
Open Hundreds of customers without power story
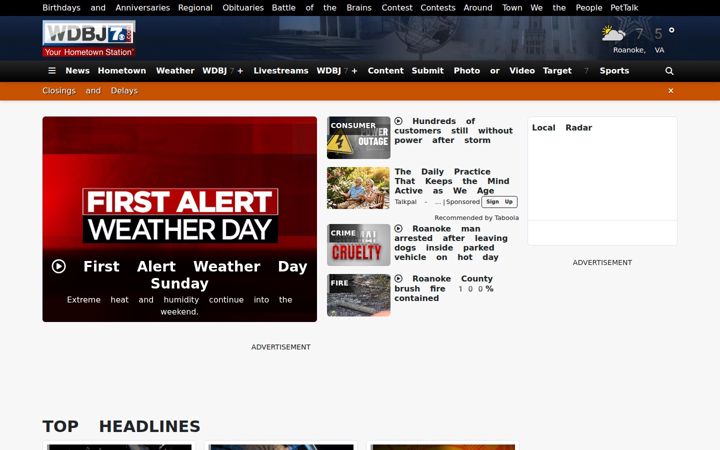pos(454,131)
